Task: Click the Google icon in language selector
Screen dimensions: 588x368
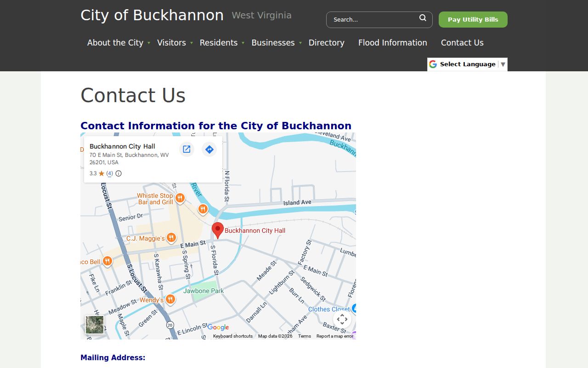Action: (433, 64)
